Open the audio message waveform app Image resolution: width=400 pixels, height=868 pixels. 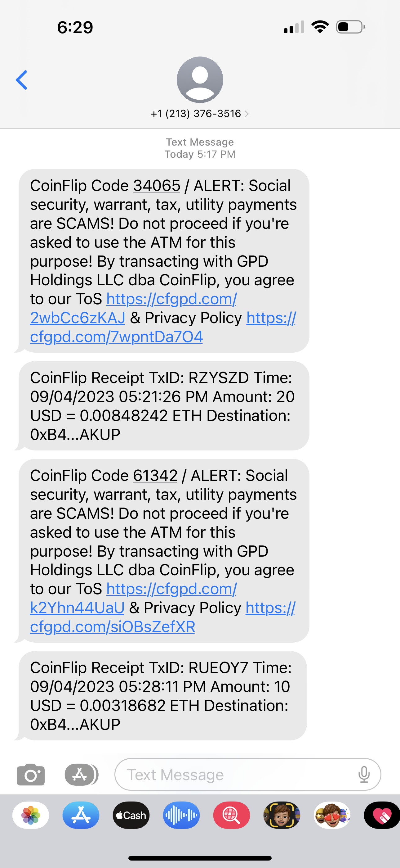181,815
